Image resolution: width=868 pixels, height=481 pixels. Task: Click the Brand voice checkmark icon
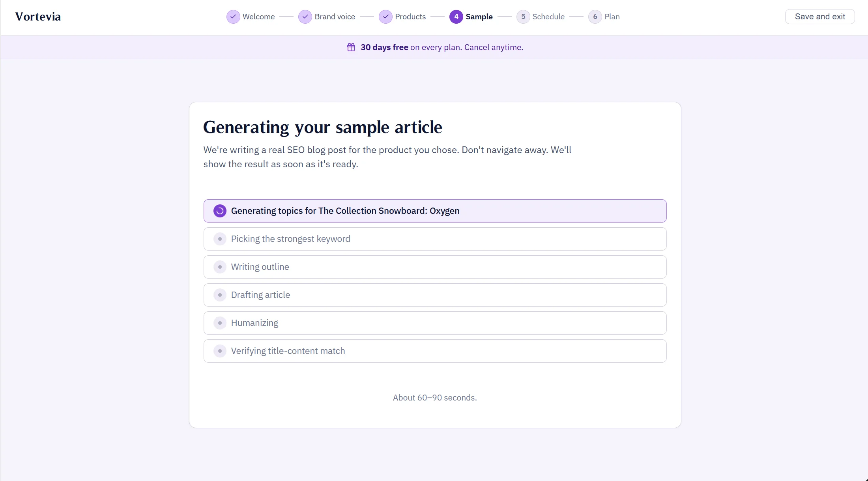pyautogui.click(x=305, y=17)
